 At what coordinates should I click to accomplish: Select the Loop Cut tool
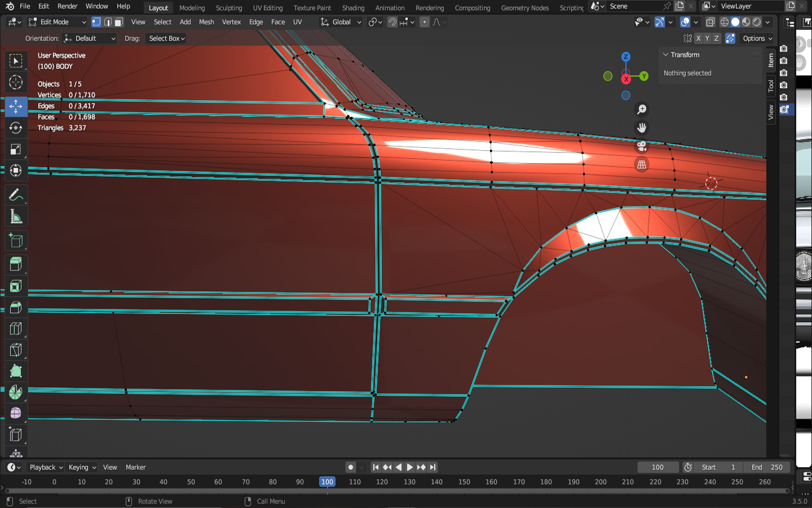coord(16,329)
